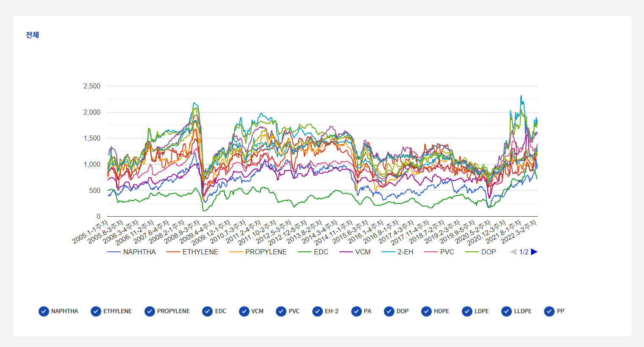Click the 1,500 y-axis label

92,138
